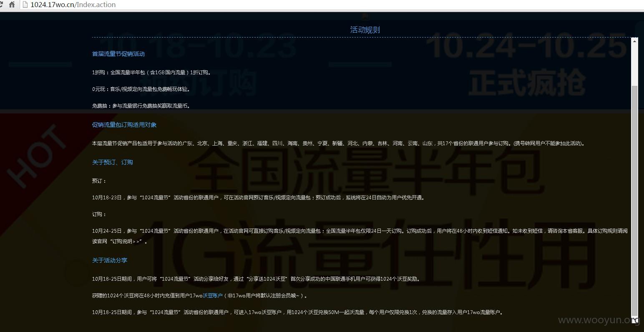Go to the browser home page icon
644x332 pixels.
(12, 5)
